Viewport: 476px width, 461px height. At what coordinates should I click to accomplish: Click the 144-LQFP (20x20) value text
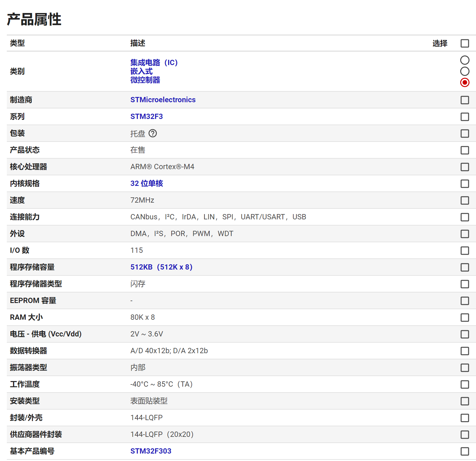point(162,434)
